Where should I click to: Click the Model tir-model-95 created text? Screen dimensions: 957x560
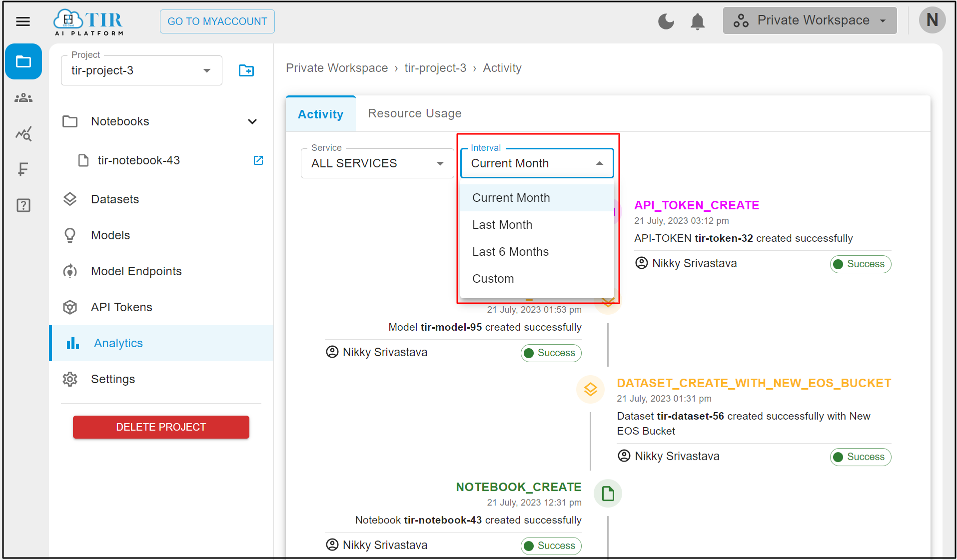485,327
